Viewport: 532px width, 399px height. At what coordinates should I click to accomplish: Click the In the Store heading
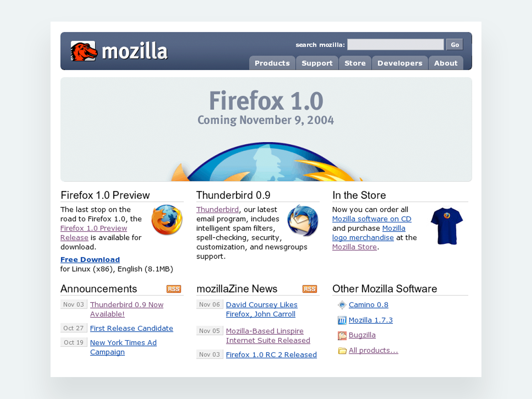pyautogui.click(x=359, y=195)
